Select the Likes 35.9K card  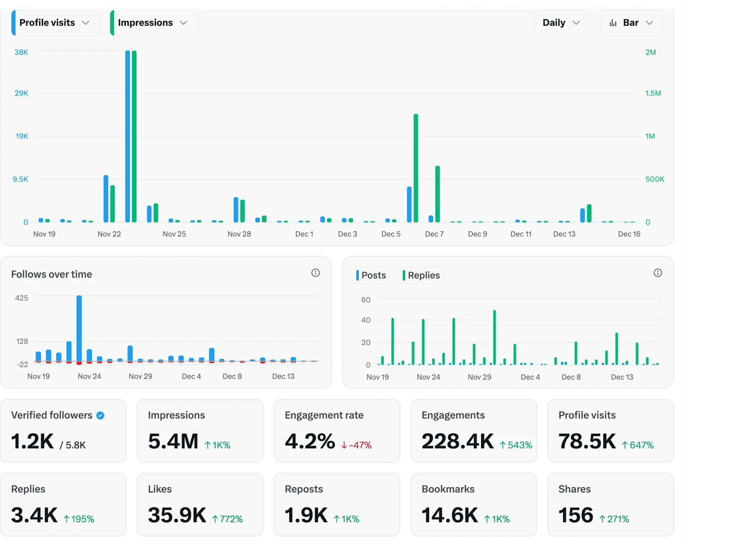coord(200,504)
